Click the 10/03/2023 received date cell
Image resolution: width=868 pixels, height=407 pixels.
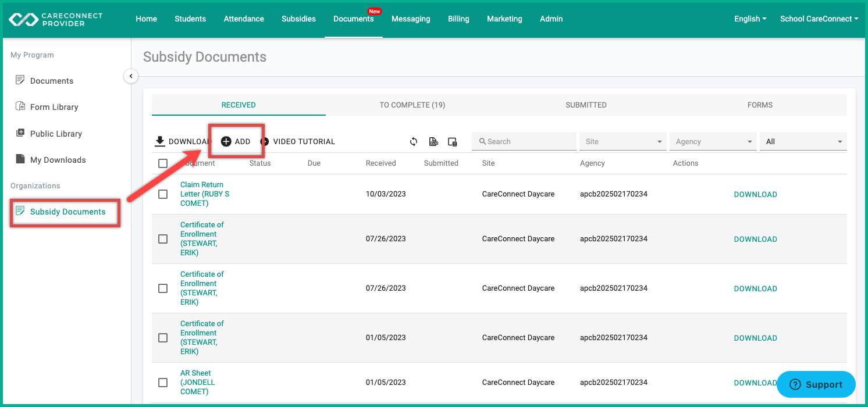click(x=386, y=194)
